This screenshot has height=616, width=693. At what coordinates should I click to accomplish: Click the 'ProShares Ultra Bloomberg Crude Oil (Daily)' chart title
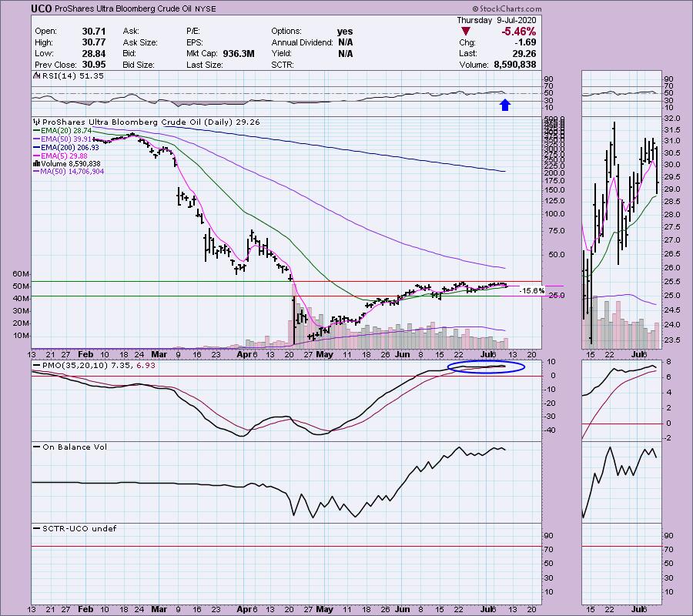pos(137,122)
